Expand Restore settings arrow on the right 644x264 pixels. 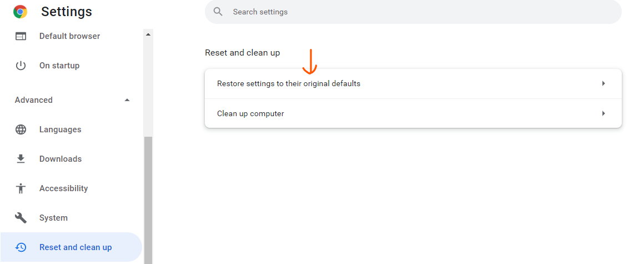tap(603, 83)
